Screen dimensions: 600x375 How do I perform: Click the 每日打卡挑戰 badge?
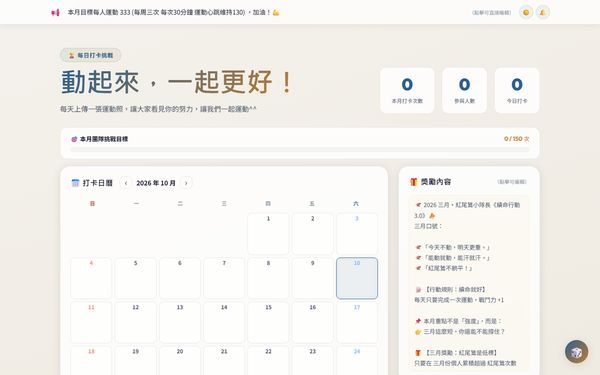click(91, 55)
